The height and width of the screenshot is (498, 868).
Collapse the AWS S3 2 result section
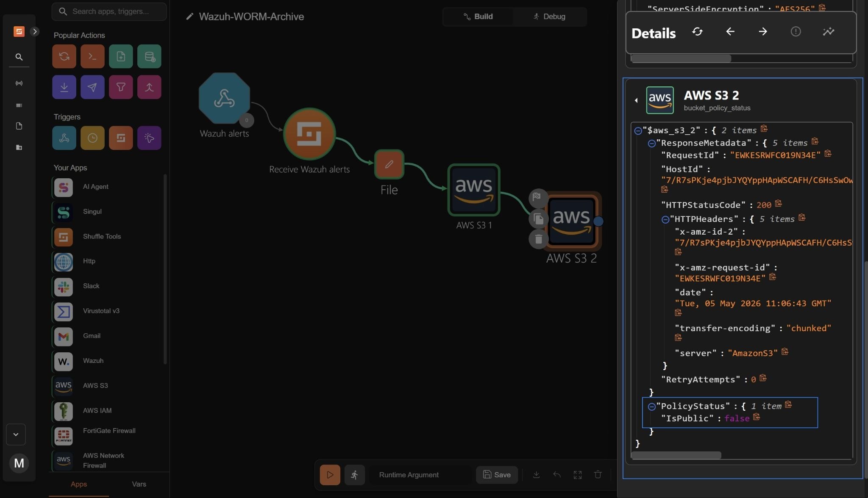636,100
